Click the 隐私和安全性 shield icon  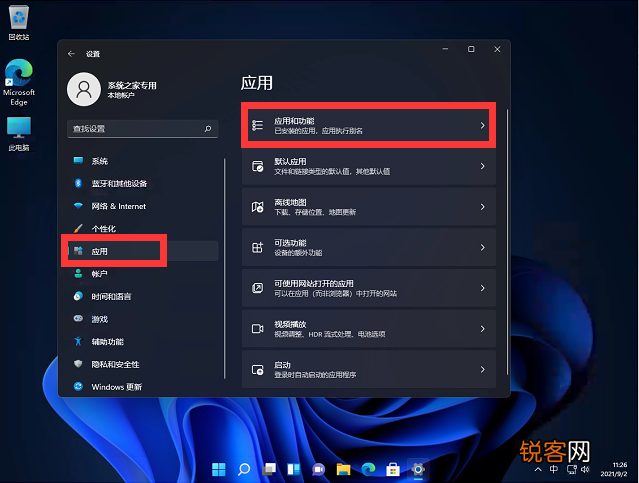coord(78,364)
